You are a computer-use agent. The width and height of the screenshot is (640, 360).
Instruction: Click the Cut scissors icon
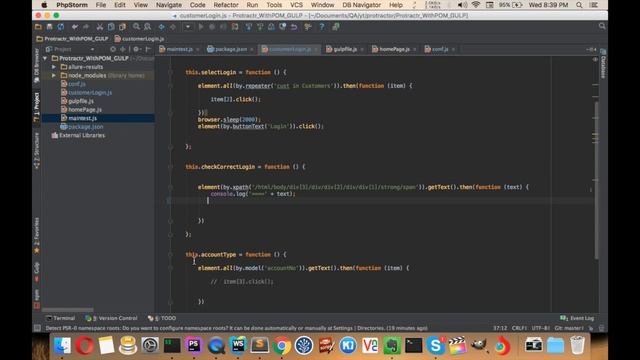pyautogui.click(x=100, y=27)
